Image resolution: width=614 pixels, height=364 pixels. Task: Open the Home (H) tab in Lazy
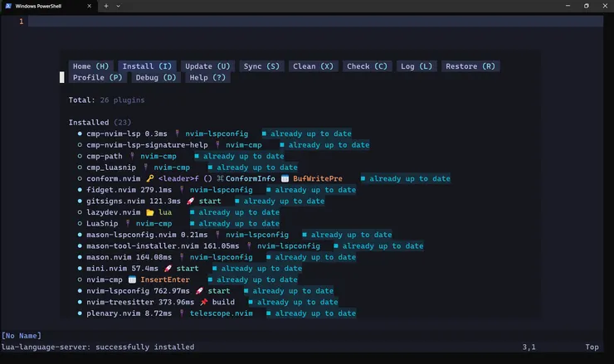point(90,66)
